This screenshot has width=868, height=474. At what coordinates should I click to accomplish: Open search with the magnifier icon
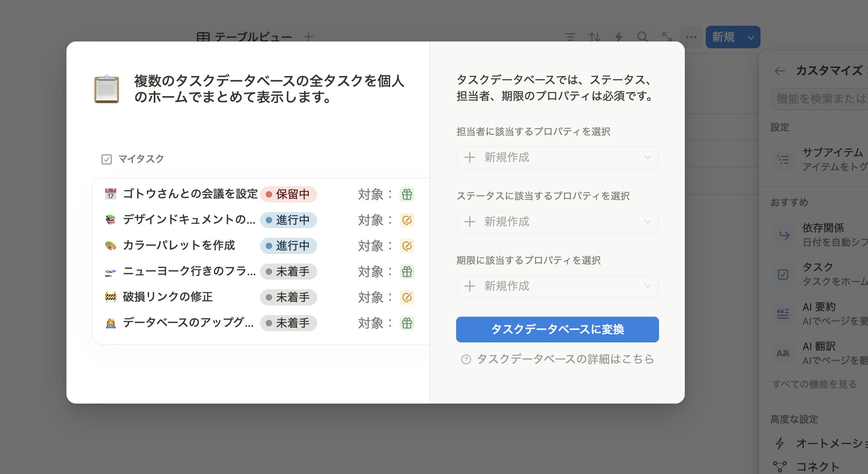[643, 37]
